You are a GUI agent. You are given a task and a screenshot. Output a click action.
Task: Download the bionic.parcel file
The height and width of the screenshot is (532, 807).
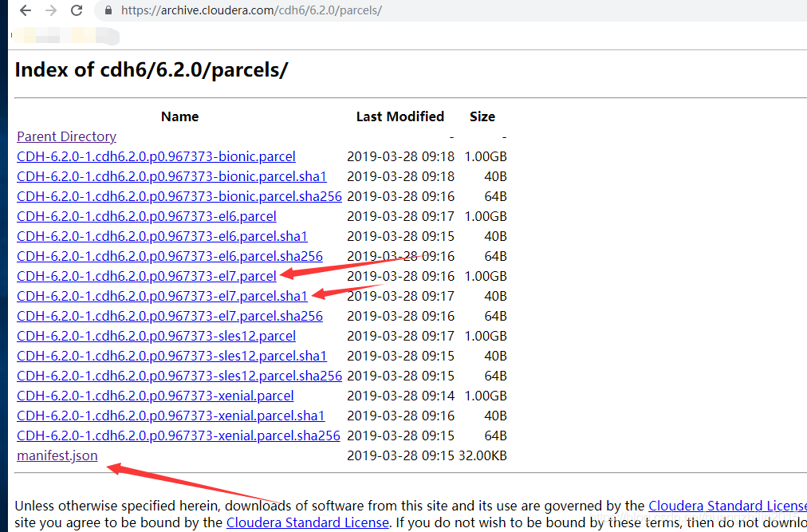tap(156, 156)
